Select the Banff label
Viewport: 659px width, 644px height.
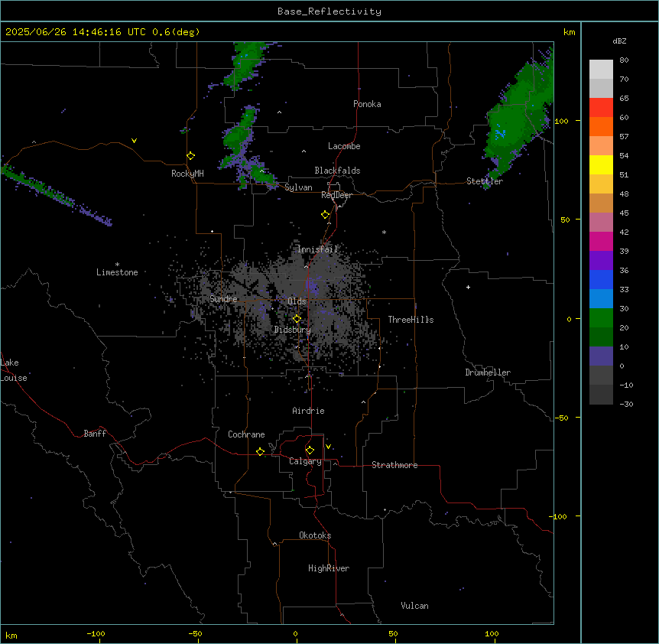pos(95,434)
